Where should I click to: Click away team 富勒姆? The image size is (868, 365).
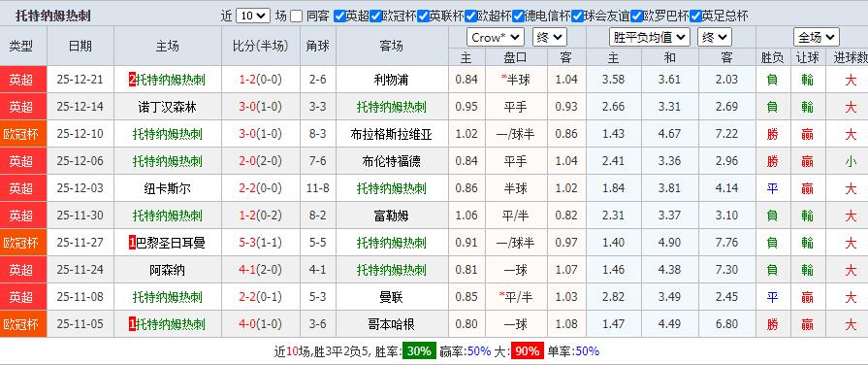click(392, 216)
